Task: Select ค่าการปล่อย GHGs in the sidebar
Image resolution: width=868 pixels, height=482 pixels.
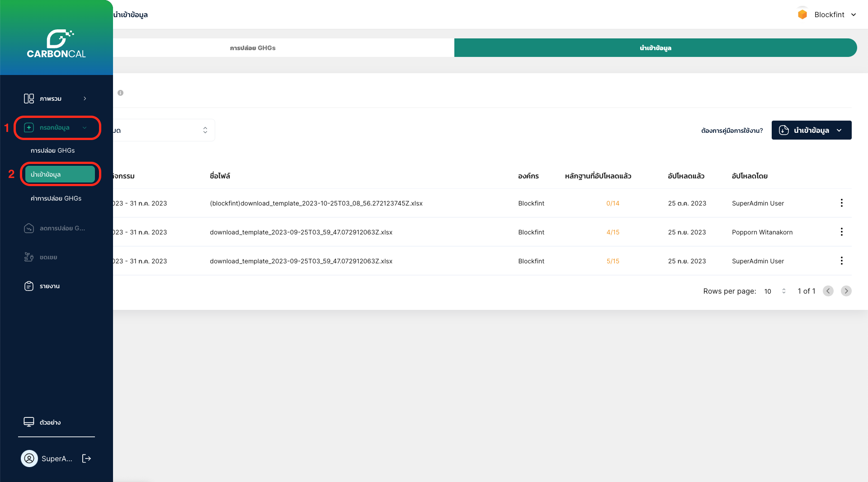Action: click(56, 198)
